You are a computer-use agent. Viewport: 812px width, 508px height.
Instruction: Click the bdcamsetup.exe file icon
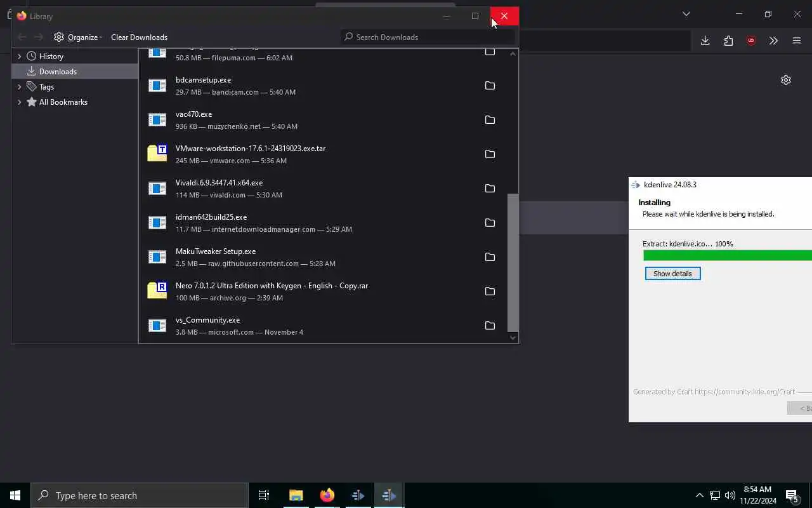point(157,86)
